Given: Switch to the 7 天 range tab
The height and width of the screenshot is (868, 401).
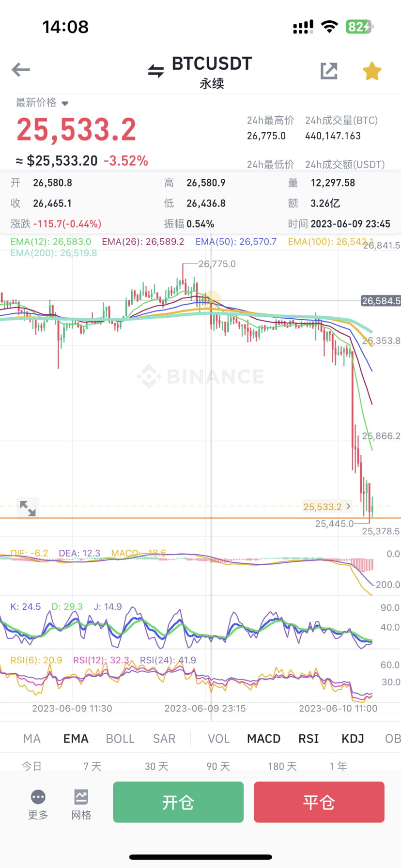Looking at the screenshot, I should tap(92, 766).
